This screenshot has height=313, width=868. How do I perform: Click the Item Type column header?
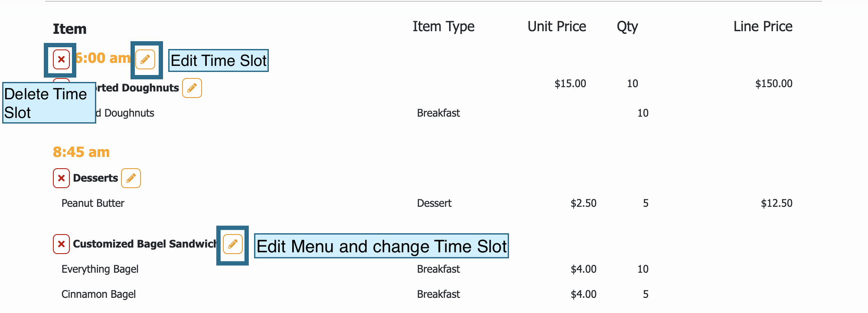[x=444, y=27]
